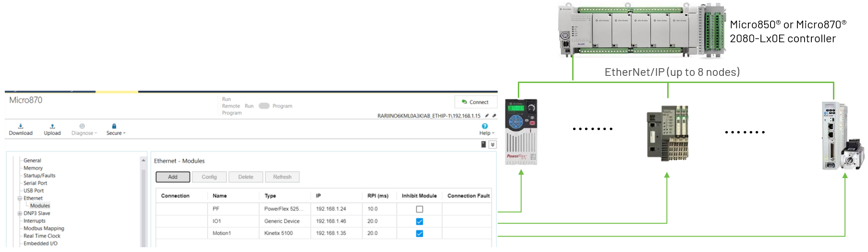Uncheck Inhibit Module for Motion1 row

click(419, 233)
